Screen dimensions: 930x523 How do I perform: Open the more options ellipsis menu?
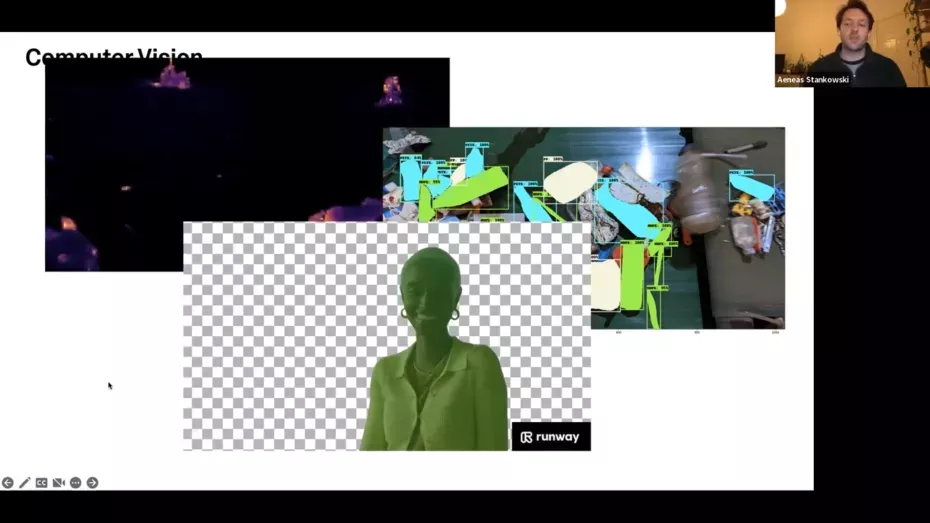pyautogui.click(x=75, y=483)
